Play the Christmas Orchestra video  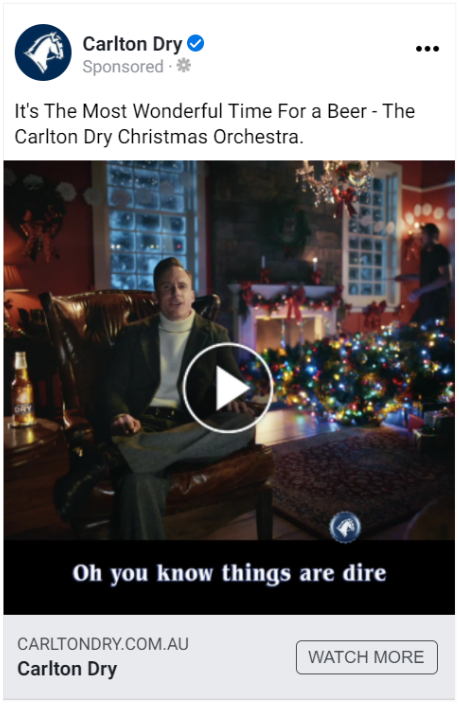(x=228, y=388)
